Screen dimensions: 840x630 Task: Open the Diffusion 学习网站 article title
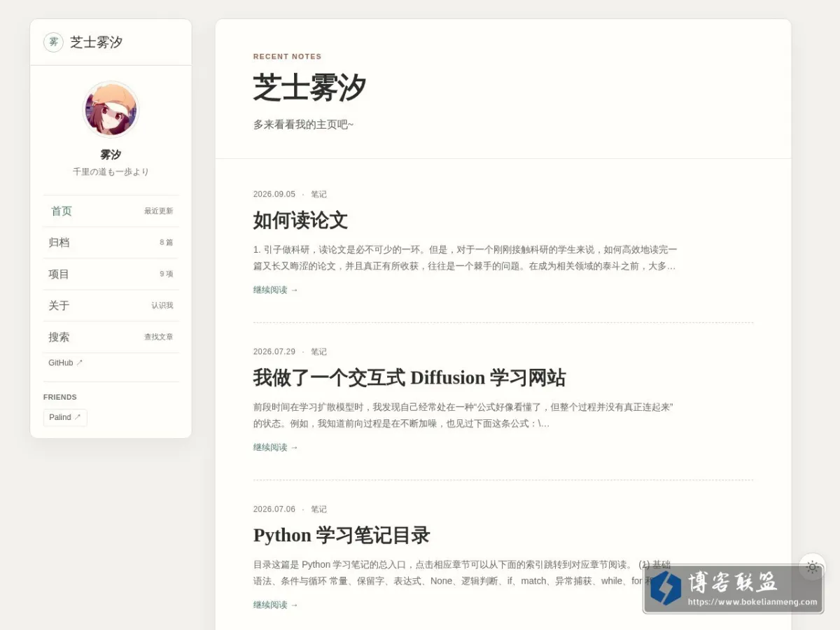tap(409, 378)
